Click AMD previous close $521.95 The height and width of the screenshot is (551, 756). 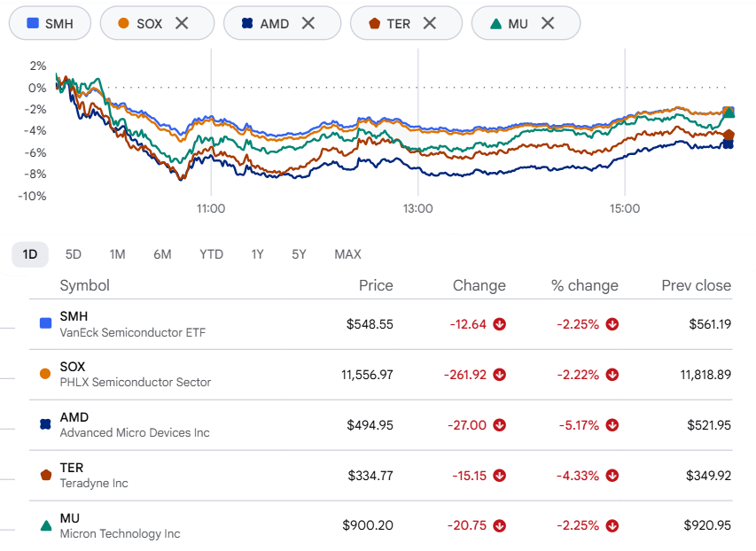click(709, 425)
